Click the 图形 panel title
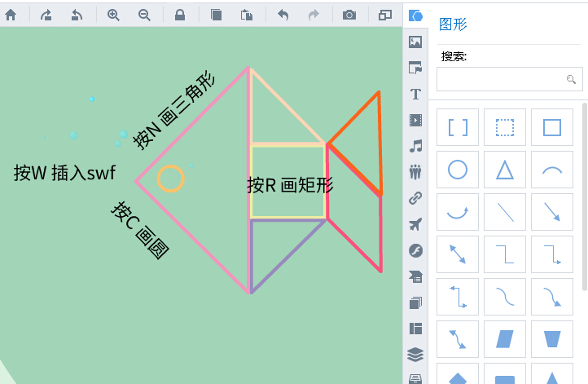588x384 pixels. pos(453,24)
